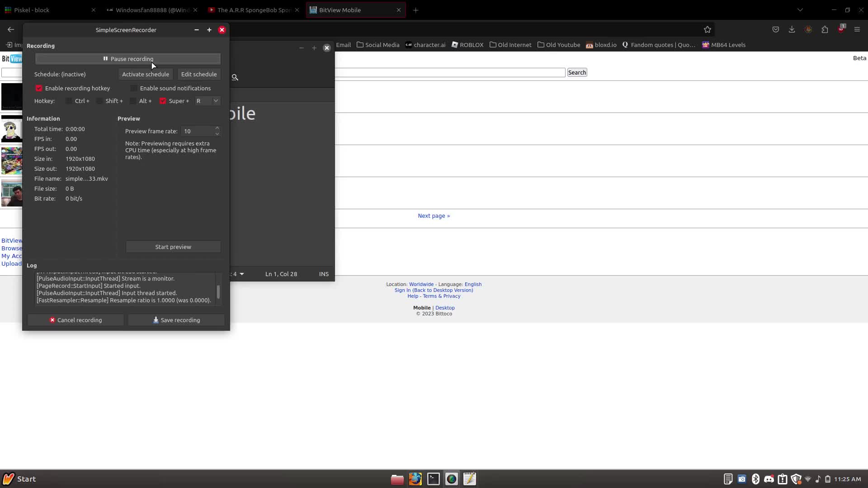Click the Discord tray icon

point(769,479)
